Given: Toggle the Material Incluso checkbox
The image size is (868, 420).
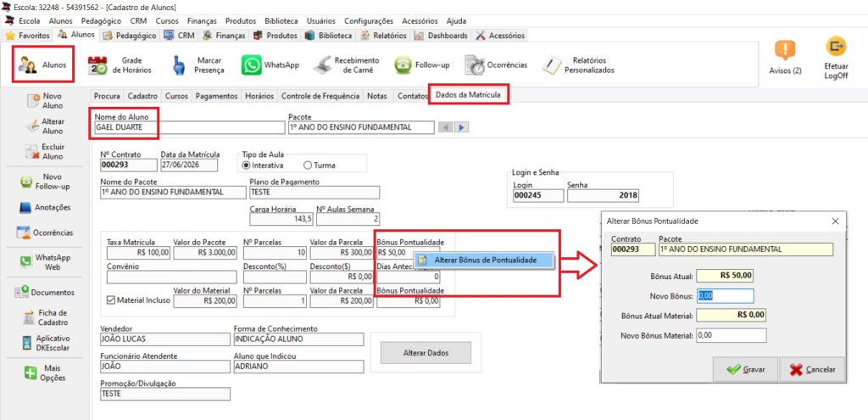Looking at the screenshot, I should point(110,300).
